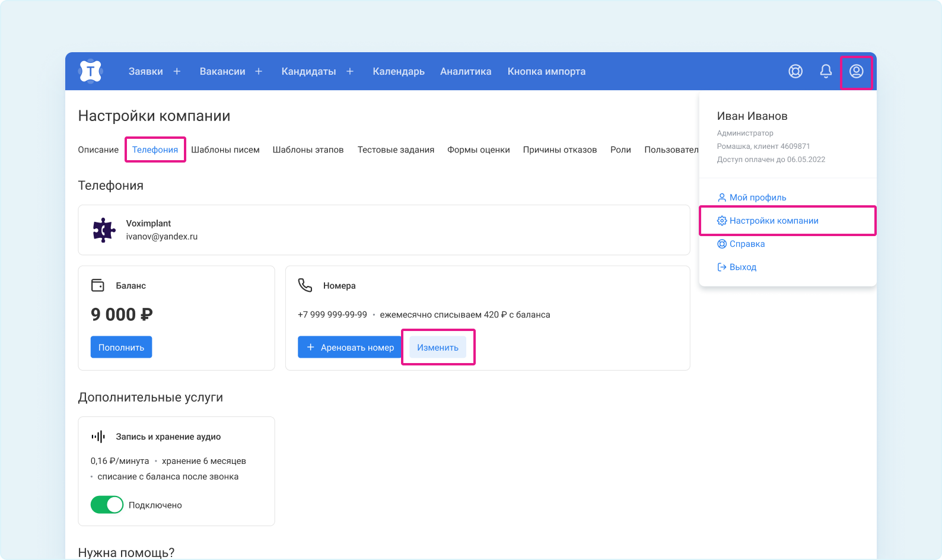
Task: Click Выход to log out
Action: click(743, 267)
